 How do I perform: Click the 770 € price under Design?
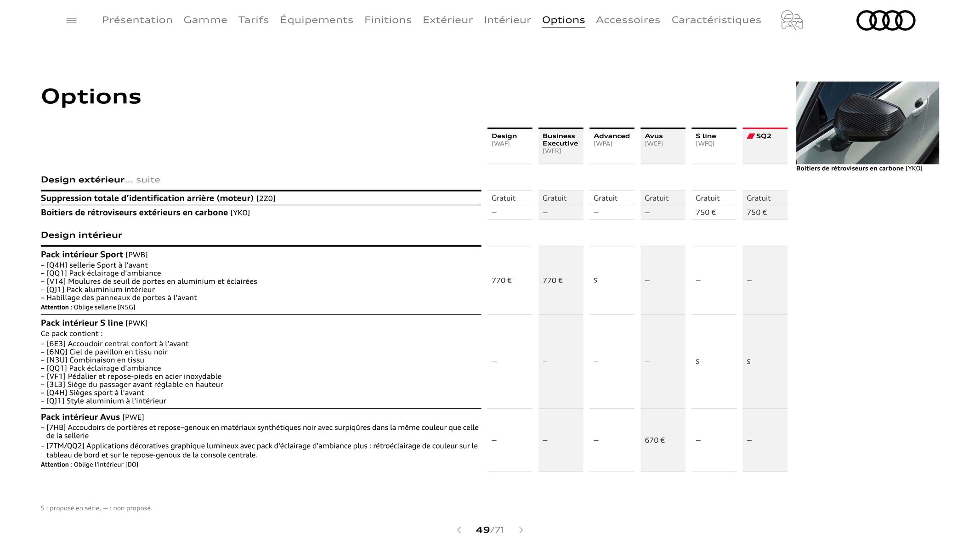pos(501,280)
